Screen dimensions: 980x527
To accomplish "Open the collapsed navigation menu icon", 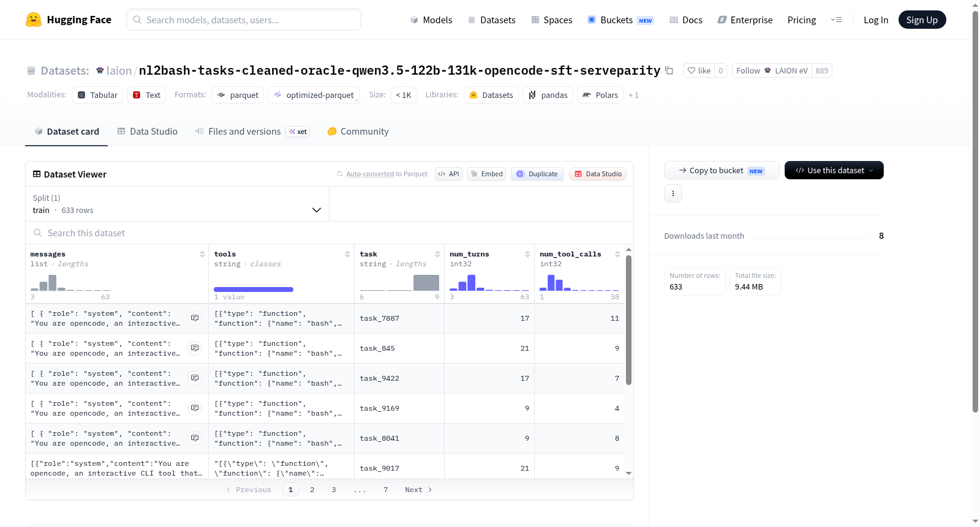I will click(x=836, y=20).
